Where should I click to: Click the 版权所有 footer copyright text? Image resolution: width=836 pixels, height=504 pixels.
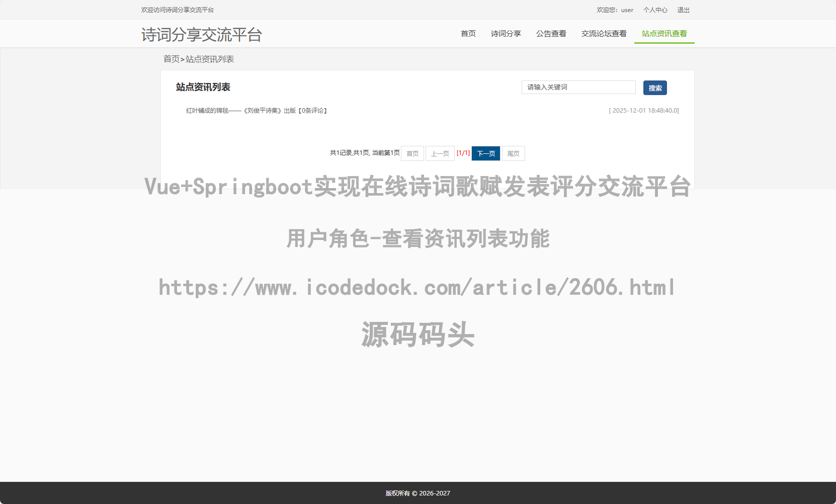pos(417,493)
